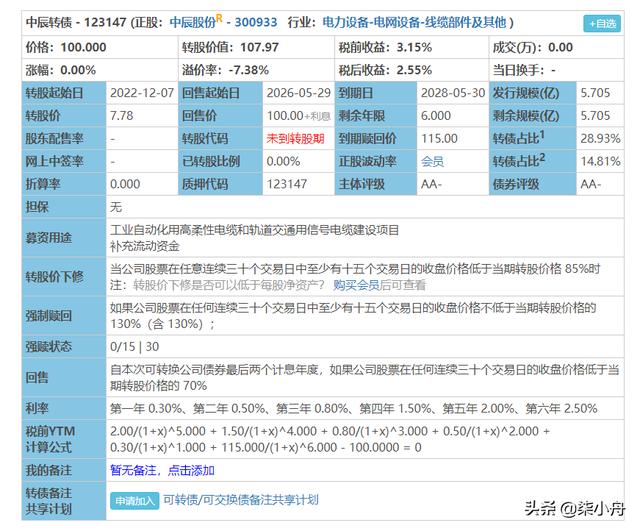Open the 购买会员 link
The image size is (640, 531).
356,285
